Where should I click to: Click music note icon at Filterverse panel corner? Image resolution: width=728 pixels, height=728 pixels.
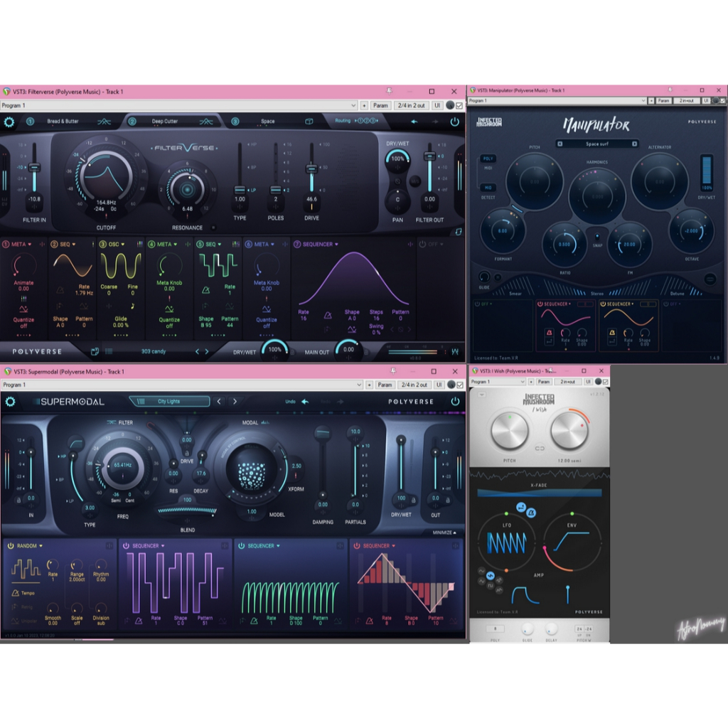point(459,232)
